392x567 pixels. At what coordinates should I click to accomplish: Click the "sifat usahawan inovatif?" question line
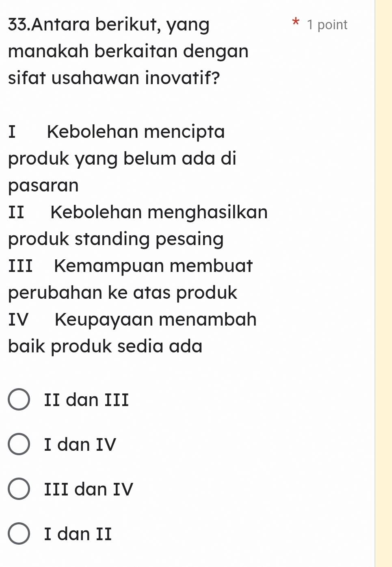click(114, 78)
